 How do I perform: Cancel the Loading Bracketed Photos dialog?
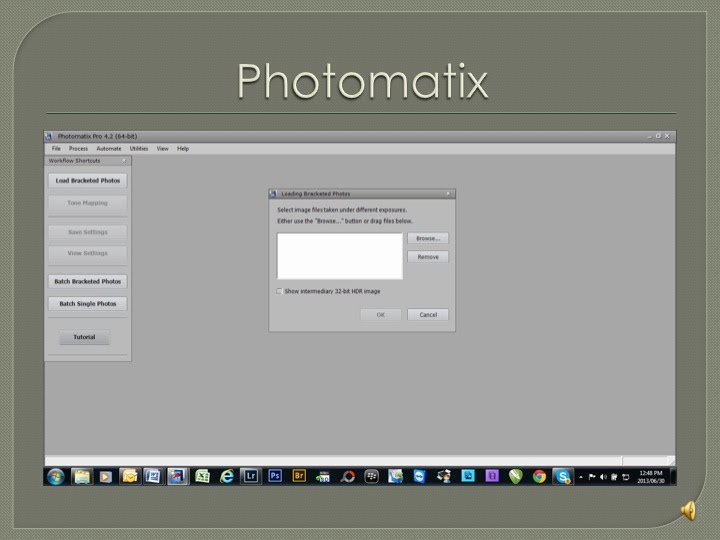428,315
